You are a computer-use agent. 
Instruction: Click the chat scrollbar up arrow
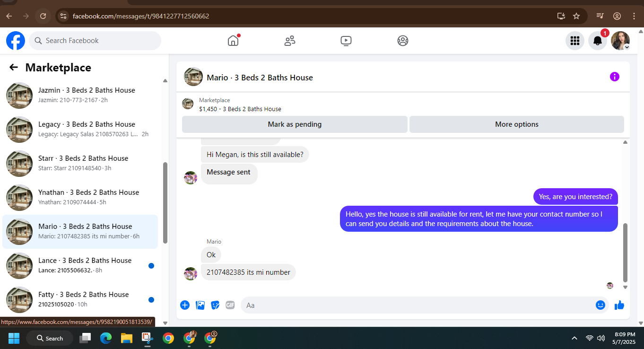(x=625, y=142)
